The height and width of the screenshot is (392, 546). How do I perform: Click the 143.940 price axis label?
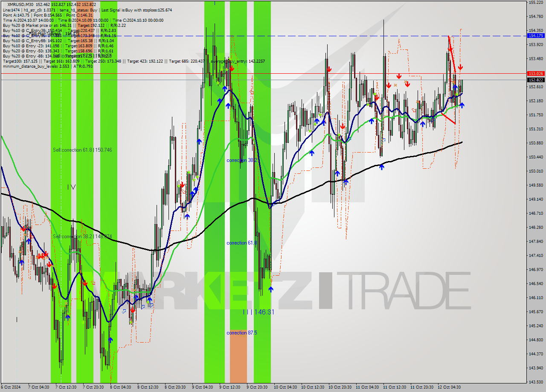click(536, 368)
